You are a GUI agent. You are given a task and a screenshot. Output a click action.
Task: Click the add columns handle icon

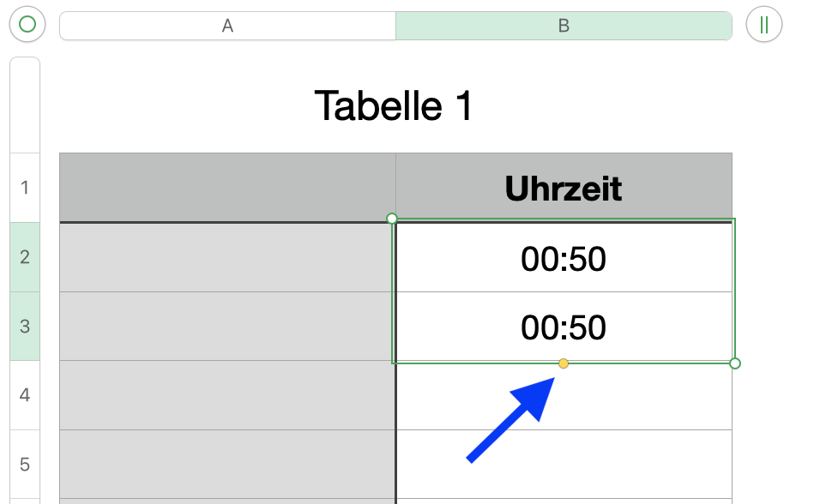click(763, 25)
